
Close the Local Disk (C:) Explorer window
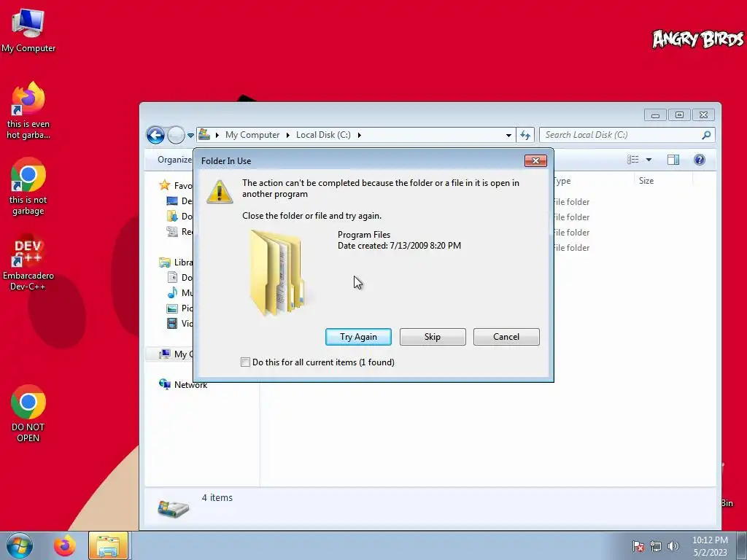703,114
